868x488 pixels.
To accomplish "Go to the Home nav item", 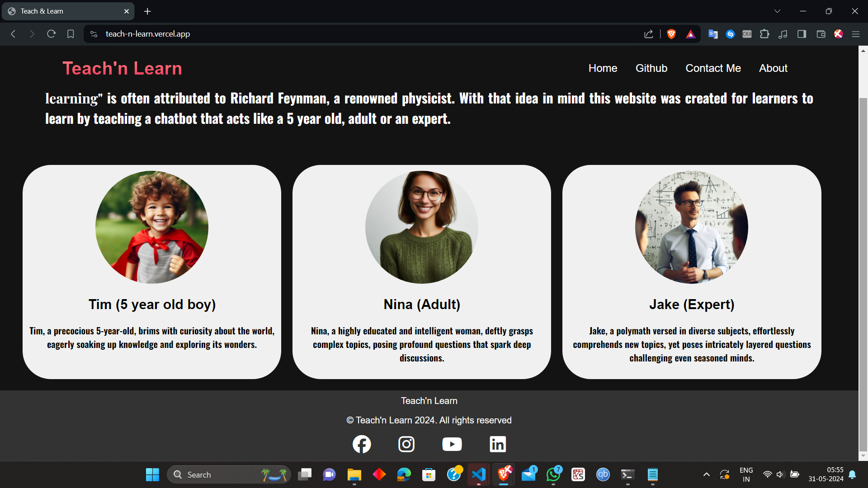I will point(603,68).
